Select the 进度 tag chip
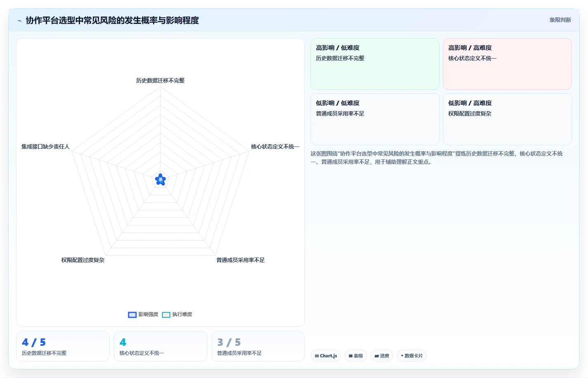This screenshot has height=378, width=588. pyautogui.click(x=382, y=356)
